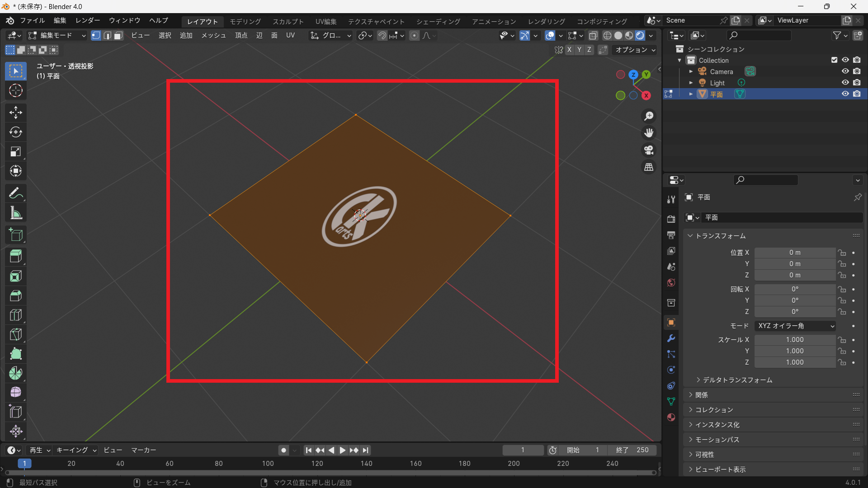Select the Rotate tool

point(16,132)
